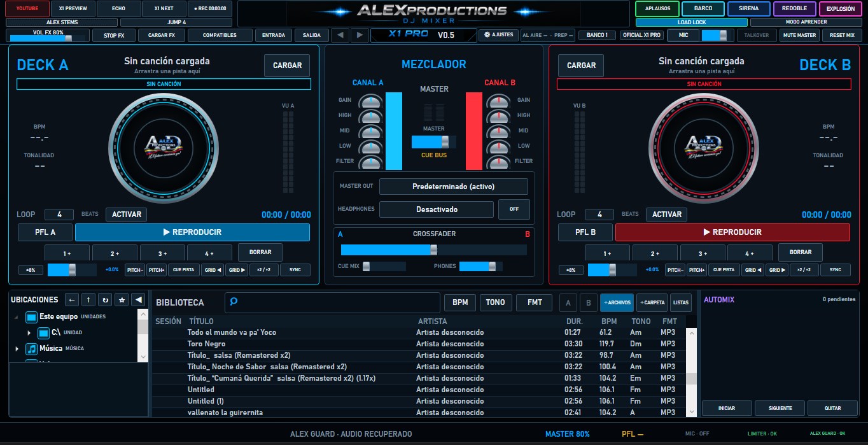Open BANCO 1 bank selector
Image resolution: width=868 pixels, height=445 pixels.
click(x=597, y=35)
